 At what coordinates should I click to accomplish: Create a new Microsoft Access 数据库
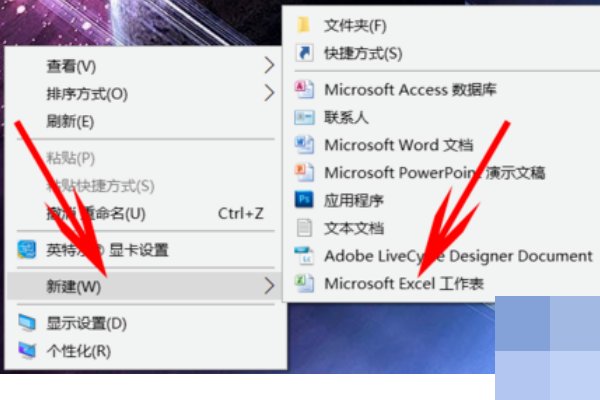[x=444, y=89]
